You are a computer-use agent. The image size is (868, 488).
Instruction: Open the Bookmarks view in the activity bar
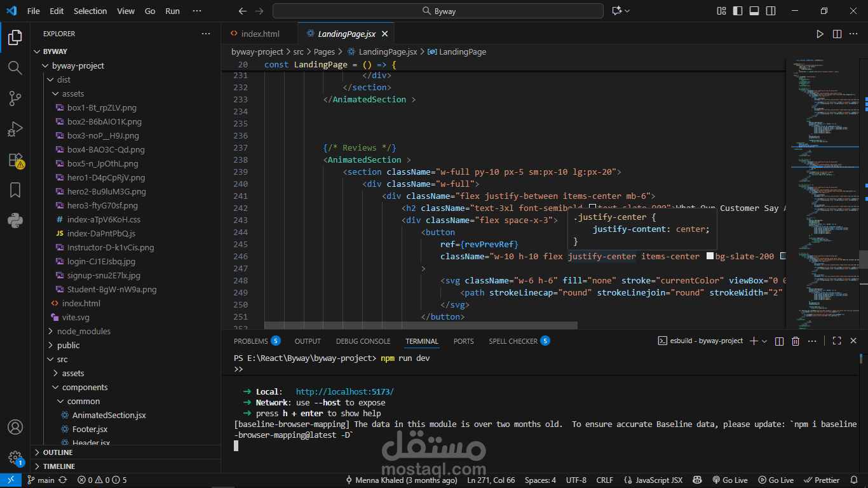coord(15,190)
